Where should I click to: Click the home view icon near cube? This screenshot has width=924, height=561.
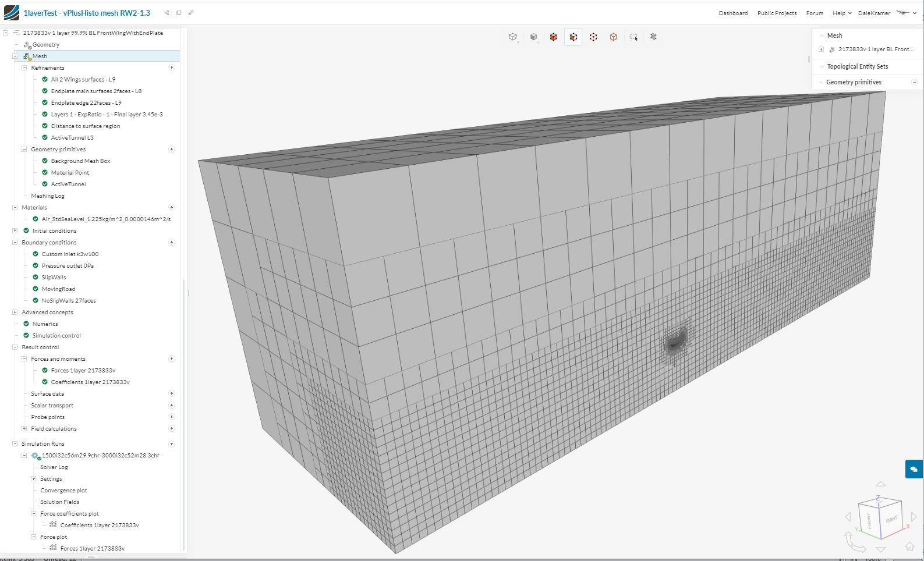point(909,546)
